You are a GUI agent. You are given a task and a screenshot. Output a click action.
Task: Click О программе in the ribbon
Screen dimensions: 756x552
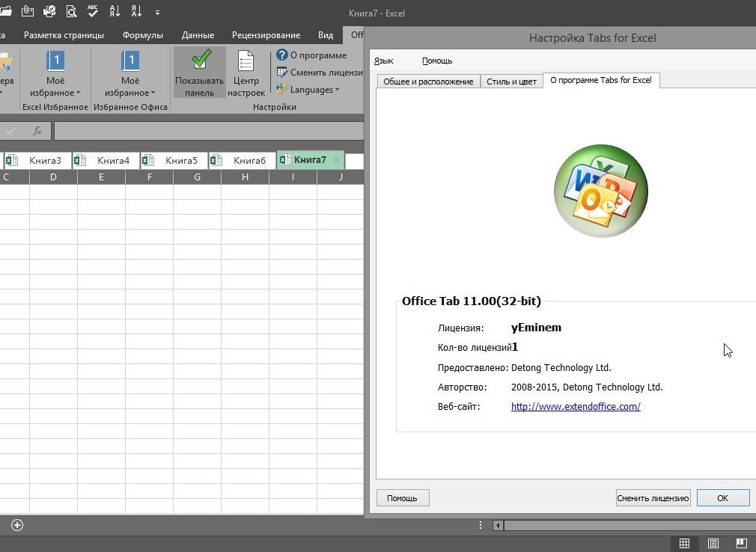click(311, 55)
